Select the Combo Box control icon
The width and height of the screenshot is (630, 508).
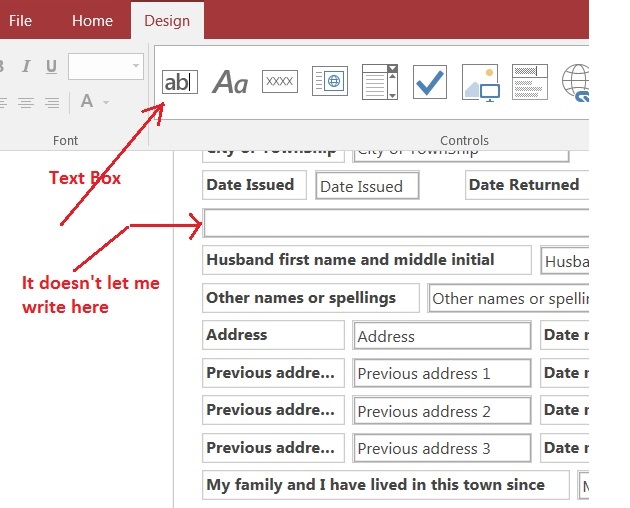click(x=380, y=82)
